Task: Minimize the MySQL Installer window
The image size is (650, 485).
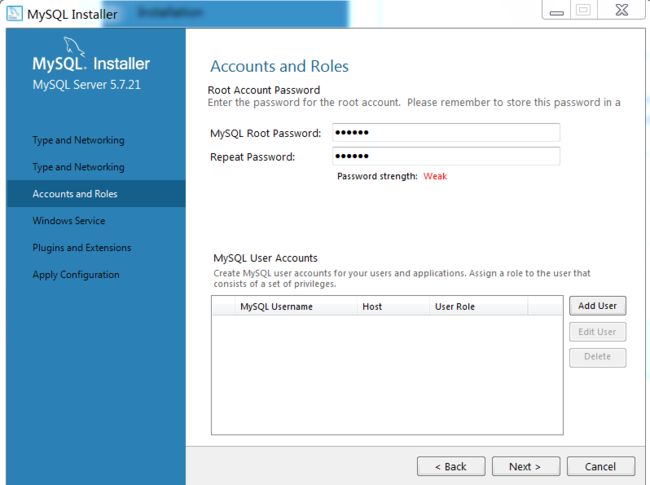Action: (556, 10)
